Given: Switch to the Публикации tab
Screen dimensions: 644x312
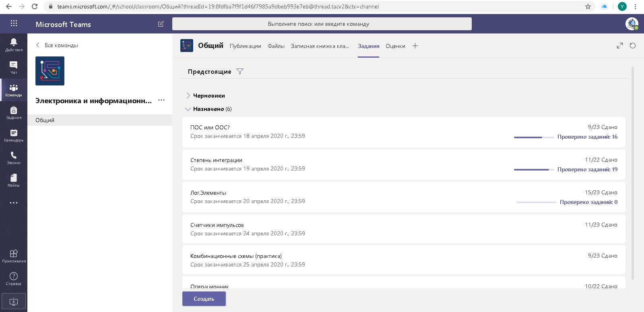Looking at the screenshot, I should coord(246,46).
